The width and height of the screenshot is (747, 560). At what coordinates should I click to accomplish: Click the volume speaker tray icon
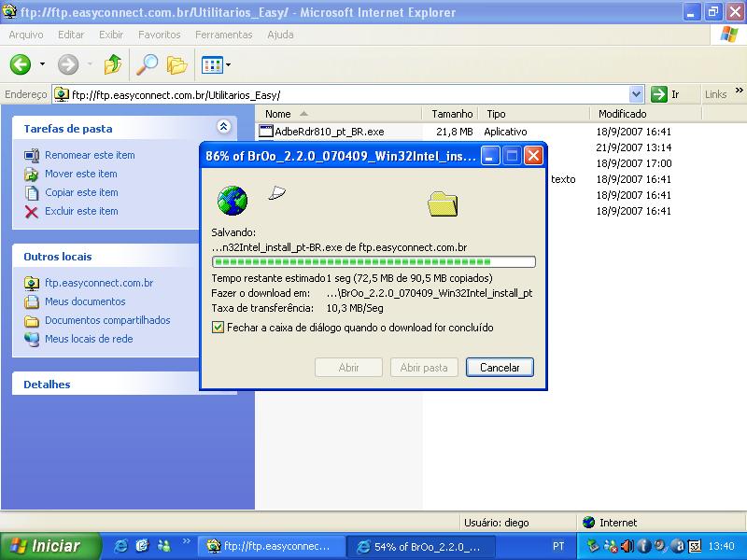[627, 546]
